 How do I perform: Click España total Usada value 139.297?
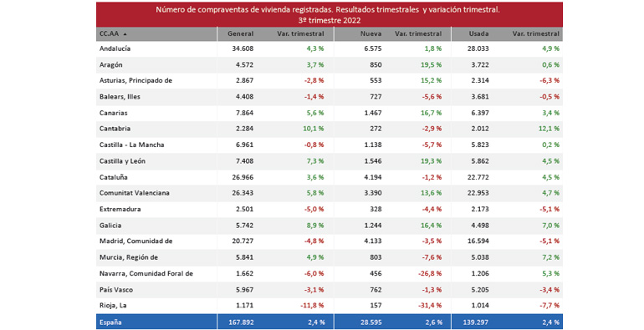[x=477, y=322]
